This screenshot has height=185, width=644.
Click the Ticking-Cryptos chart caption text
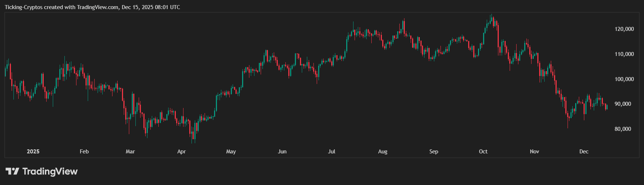click(x=92, y=7)
